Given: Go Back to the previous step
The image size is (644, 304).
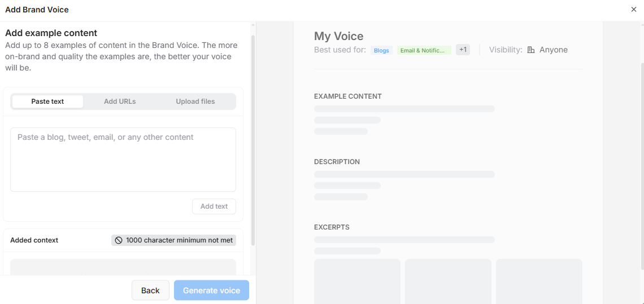Looking at the screenshot, I should (x=150, y=290).
